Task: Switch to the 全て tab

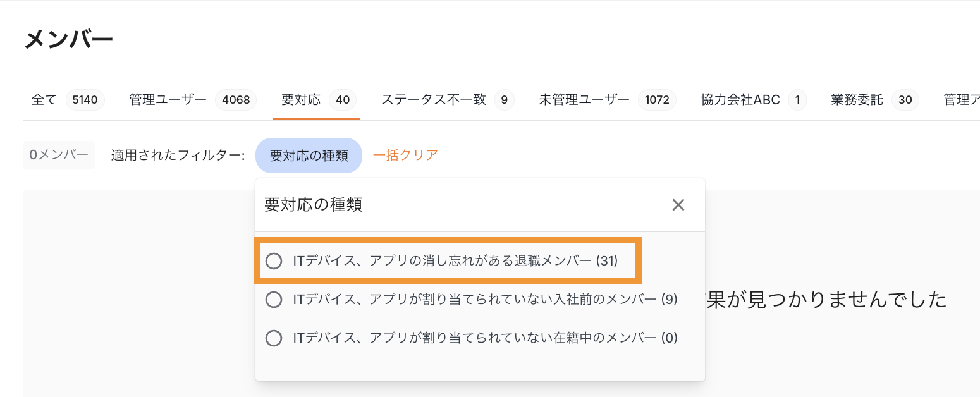Action: pyautogui.click(x=44, y=100)
